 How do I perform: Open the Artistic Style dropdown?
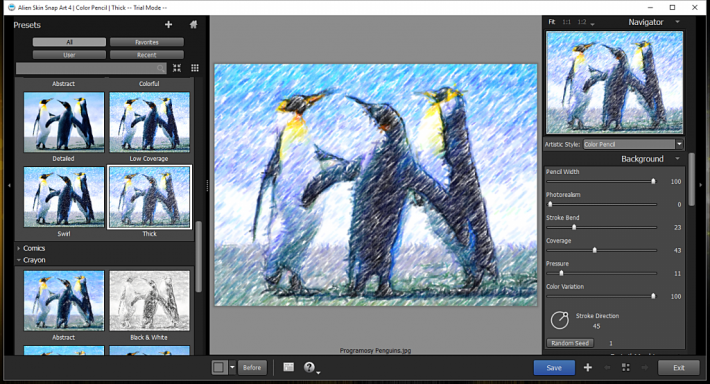click(633, 144)
